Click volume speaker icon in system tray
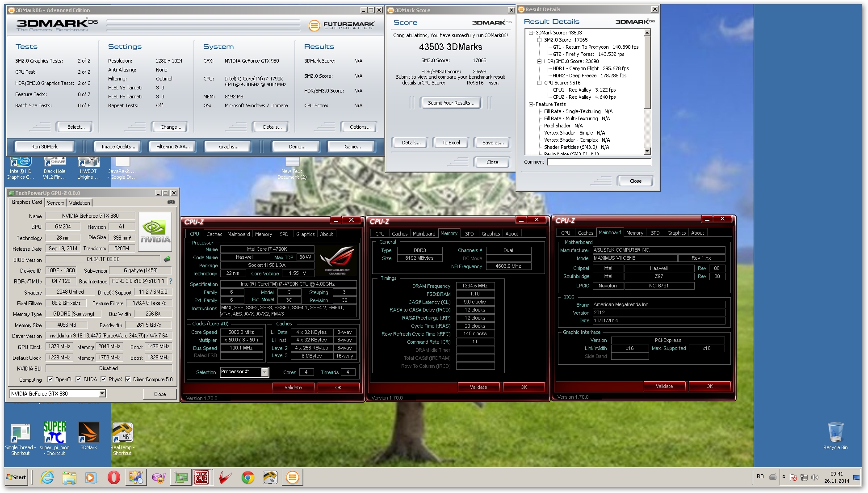The image size is (868, 493). tap(815, 477)
